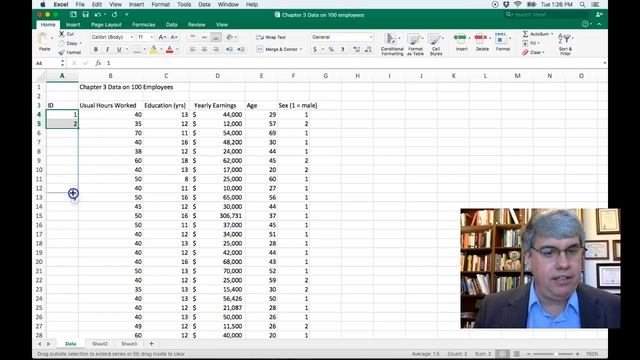Click the Cut scissors icon
Screen dimensions: 640x360
(62, 34)
